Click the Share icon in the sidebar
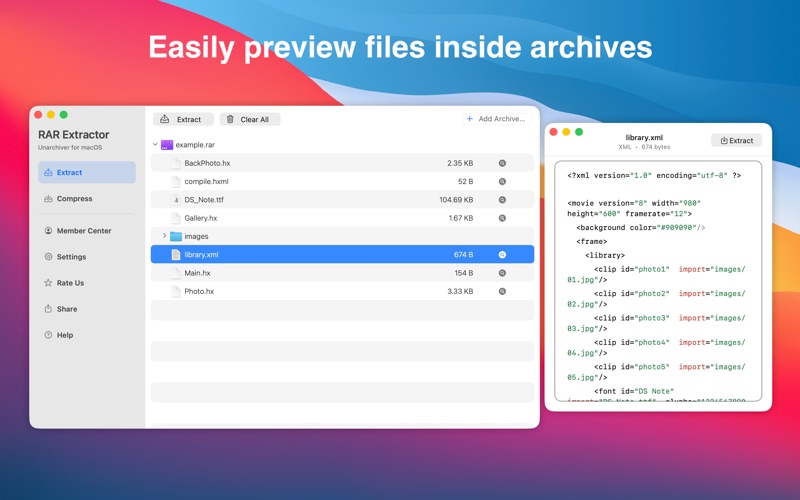 tap(48, 309)
